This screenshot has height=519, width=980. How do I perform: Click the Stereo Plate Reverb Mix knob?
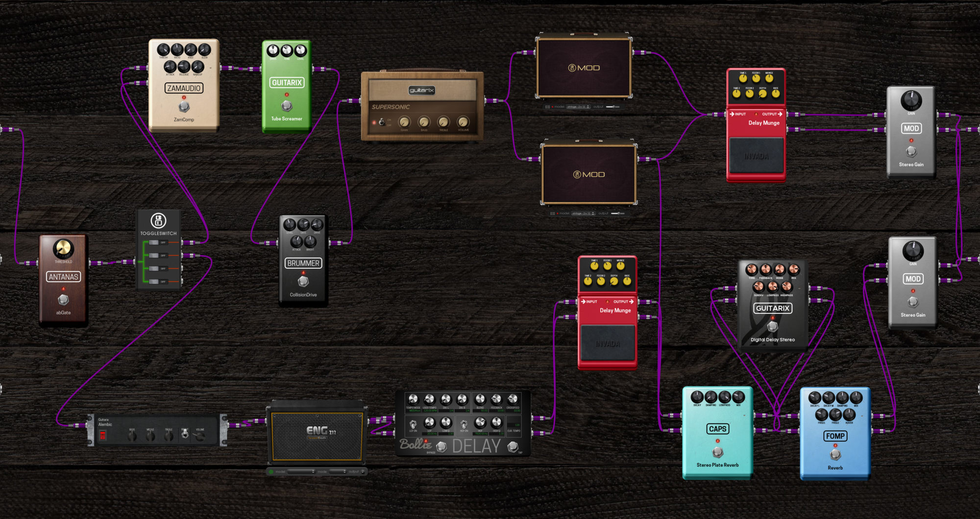point(738,397)
